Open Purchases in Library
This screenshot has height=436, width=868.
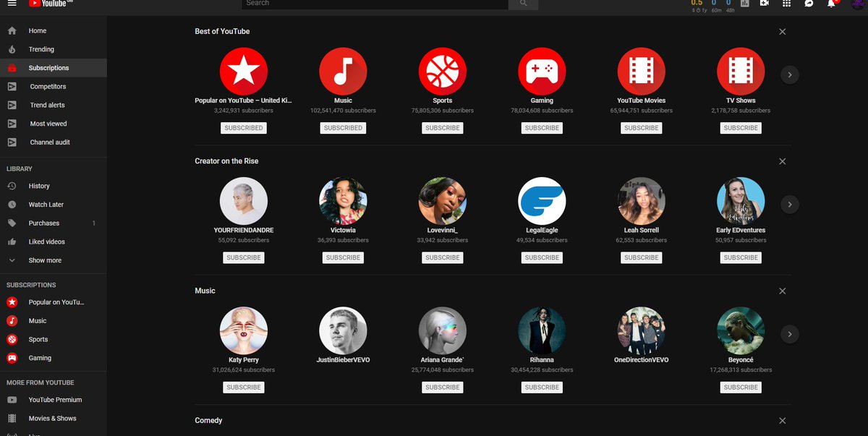tap(54, 223)
